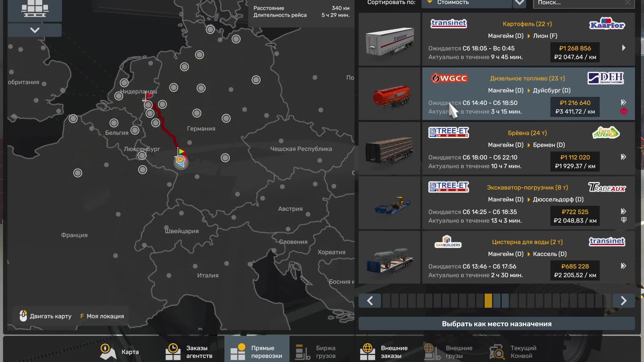This screenshot has width=644, height=362.
Task: Click the next page arrow in freight list
Action: 623,301
